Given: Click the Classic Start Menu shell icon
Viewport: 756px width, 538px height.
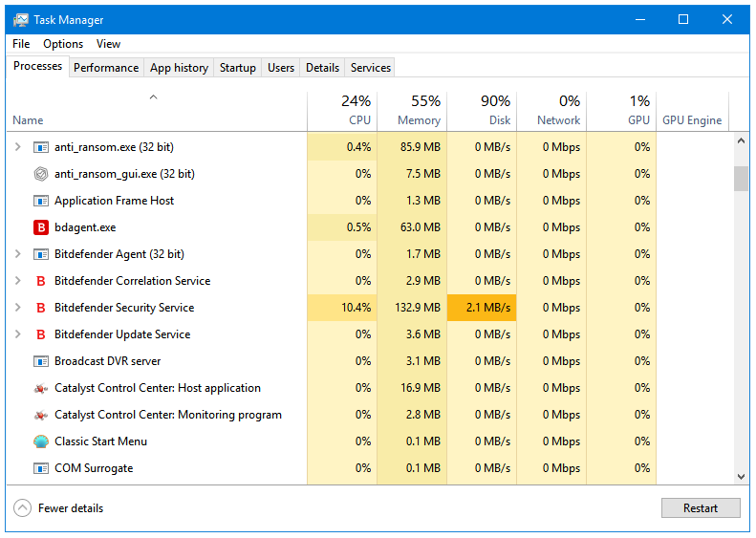Looking at the screenshot, I should click(x=41, y=441).
